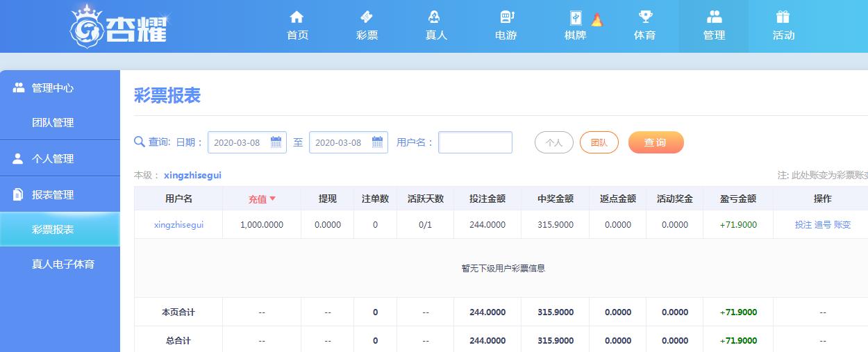868x352 pixels.
Task: Go to 真人电子体育 report page
Action: pyautogui.click(x=63, y=264)
